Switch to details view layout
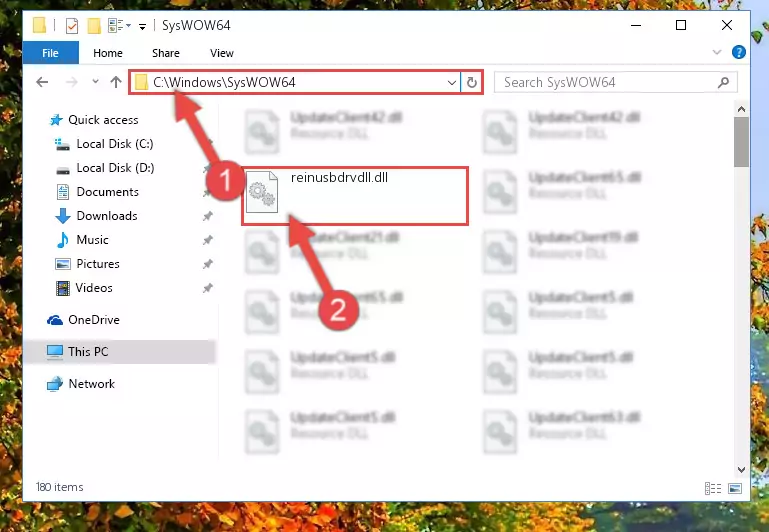The width and height of the screenshot is (769, 532). [x=713, y=488]
